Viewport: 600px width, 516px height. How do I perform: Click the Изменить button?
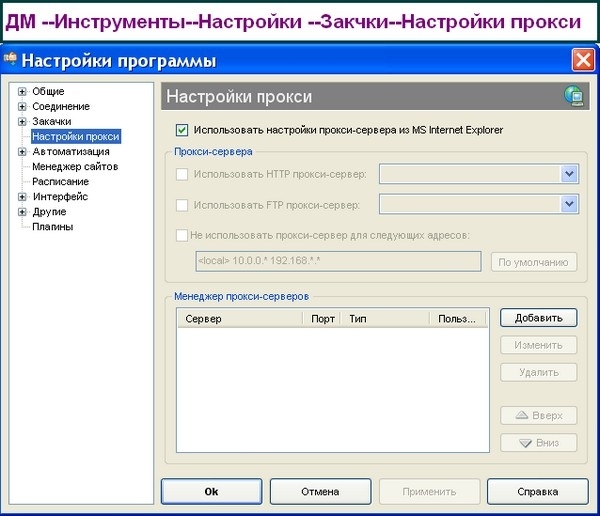click(x=538, y=345)
